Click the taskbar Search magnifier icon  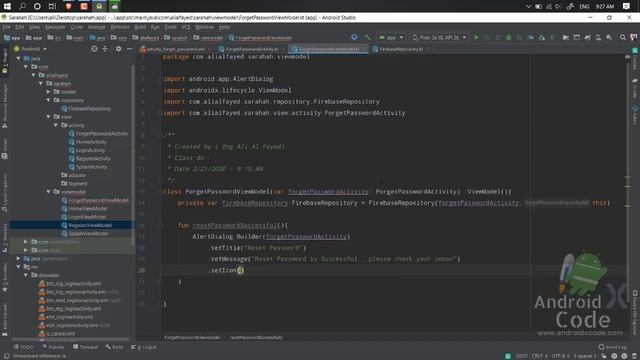pos(22,6)
